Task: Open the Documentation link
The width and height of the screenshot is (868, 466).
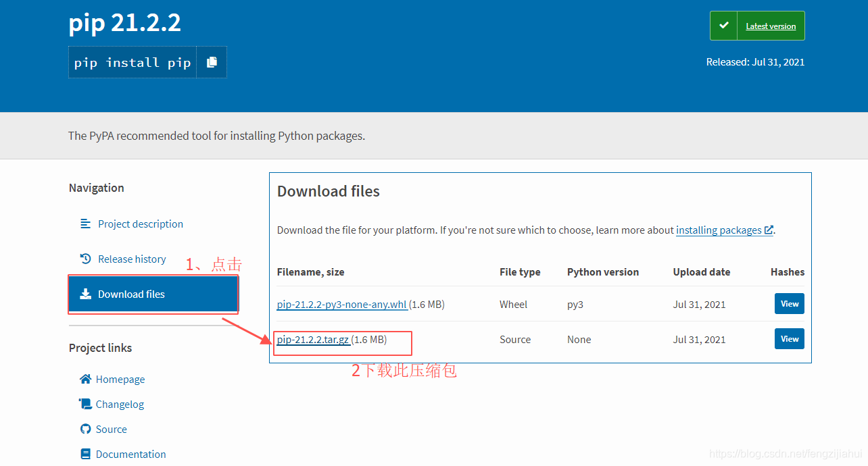Action: pyautogui.click(x=131, y=454)
